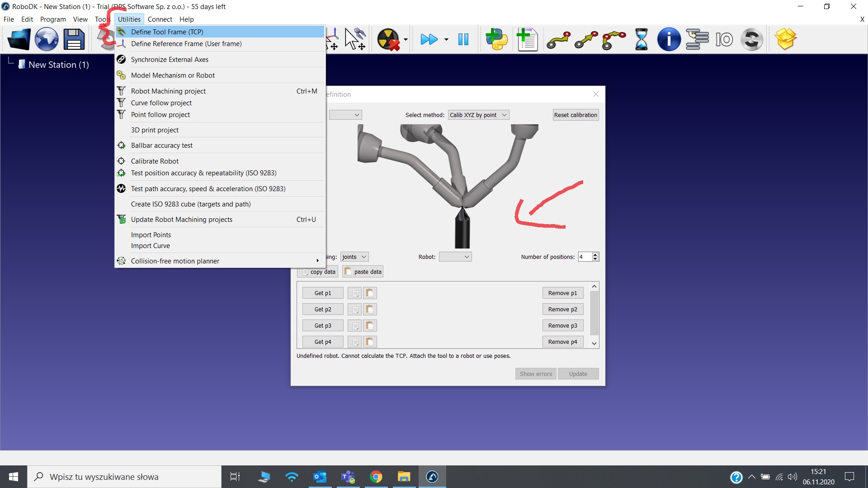Image resolution: width=868 pixels, height=488 pixels.
Task: Choose Define Reference Frame (User frame)
Action: [186, 44]
